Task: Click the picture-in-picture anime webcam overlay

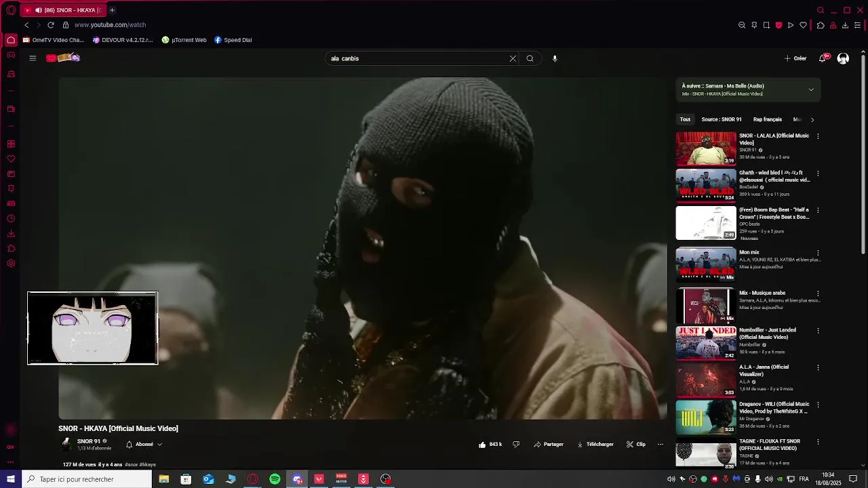Action: pos(93,328)
